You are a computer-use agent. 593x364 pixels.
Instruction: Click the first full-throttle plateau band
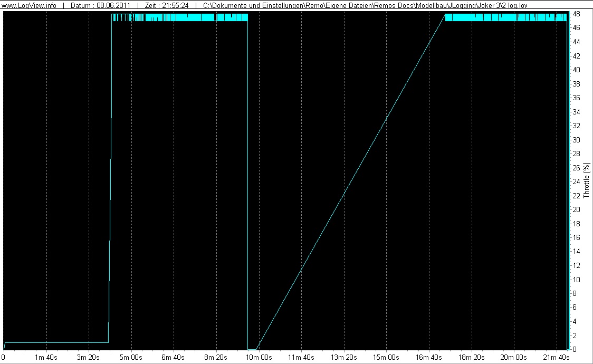pos(179,17)
